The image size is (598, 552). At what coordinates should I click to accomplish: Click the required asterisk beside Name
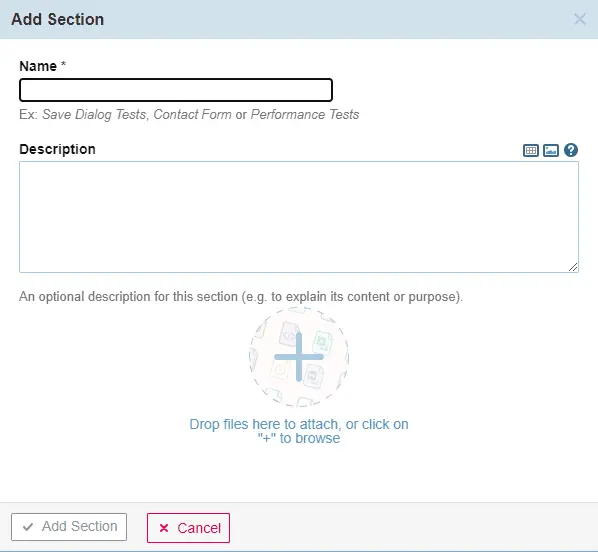(x=63, y=64)
